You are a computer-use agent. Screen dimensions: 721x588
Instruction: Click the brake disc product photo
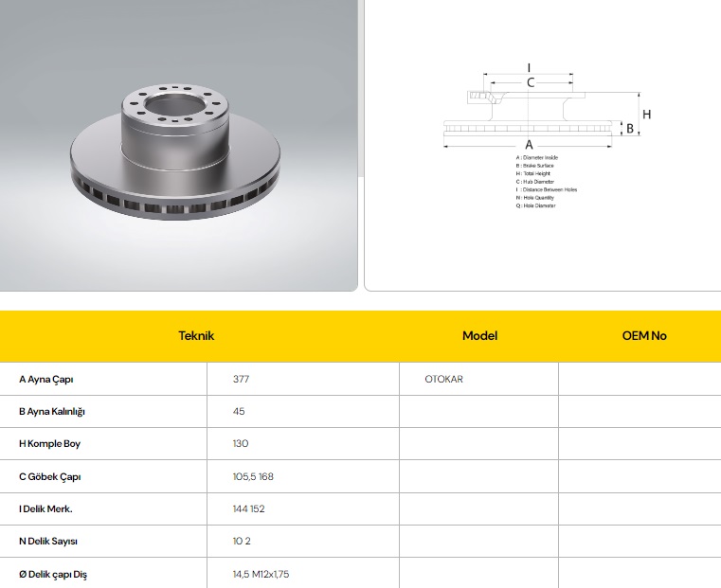(x=178, y=145)
